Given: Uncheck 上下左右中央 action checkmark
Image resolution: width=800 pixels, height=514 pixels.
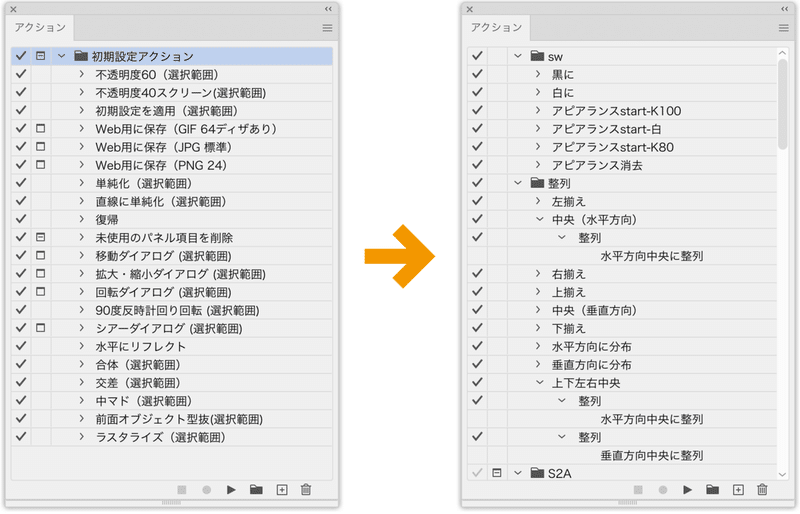Looking at the screenshot, I should pyautogui.click(x=477, y=382).
